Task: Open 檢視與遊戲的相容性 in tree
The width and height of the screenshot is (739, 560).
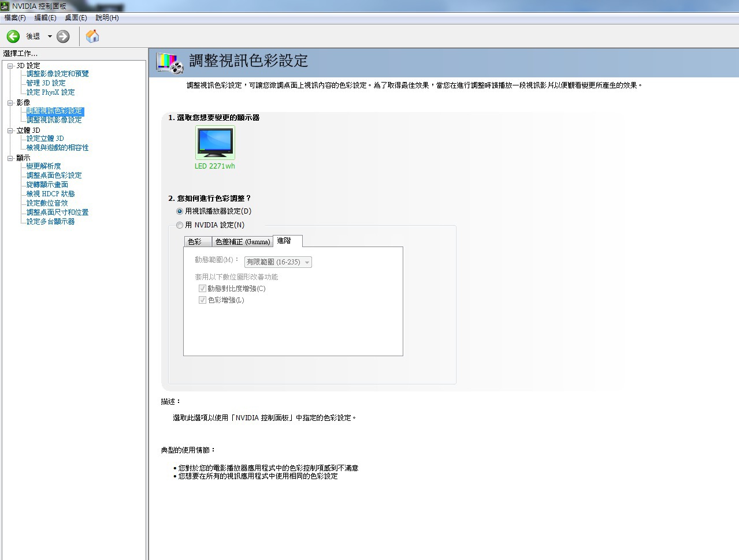Action: point(57,148)
